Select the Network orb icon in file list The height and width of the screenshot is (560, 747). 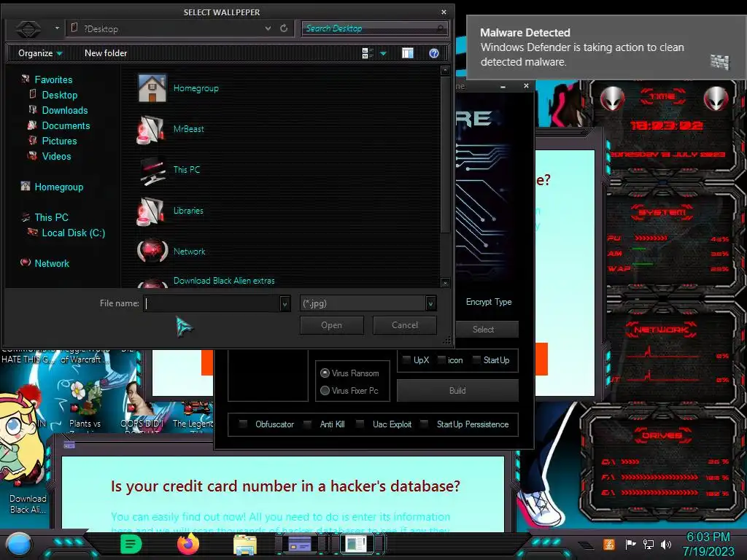click(x=152, y=251)
